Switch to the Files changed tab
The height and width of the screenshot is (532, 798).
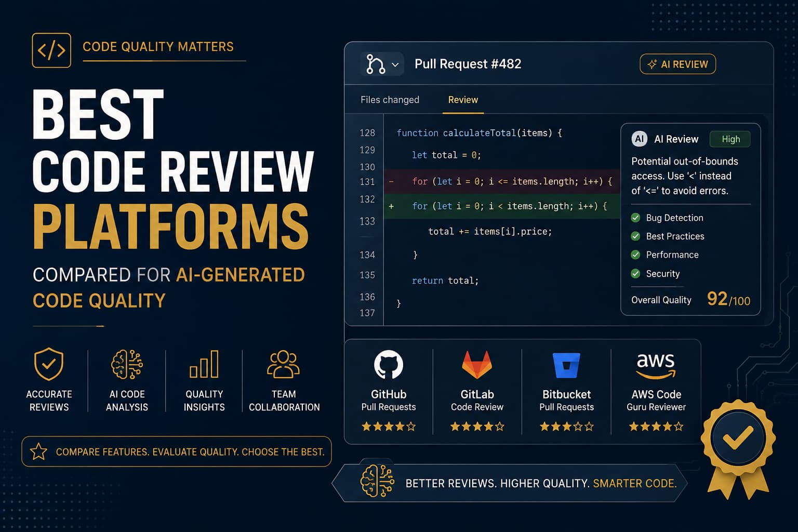(x=390, y=100)
